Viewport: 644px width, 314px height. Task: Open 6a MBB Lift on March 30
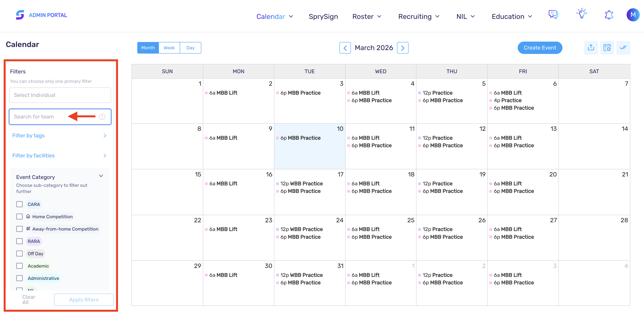pos(221,275)
